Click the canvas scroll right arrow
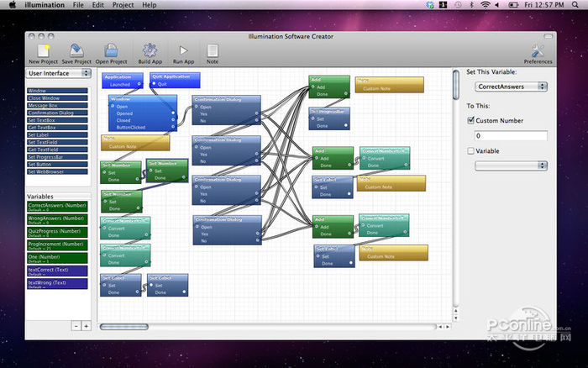588x368 pixels. 447,327
